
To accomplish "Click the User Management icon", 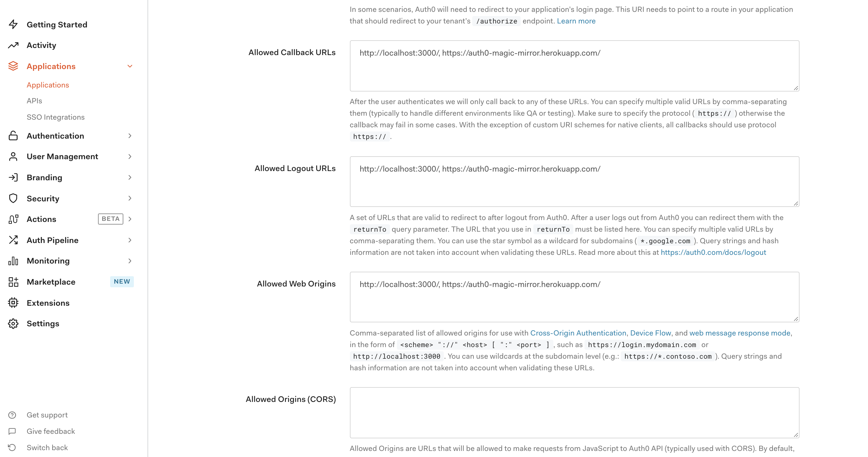I will tap(13, 157).
